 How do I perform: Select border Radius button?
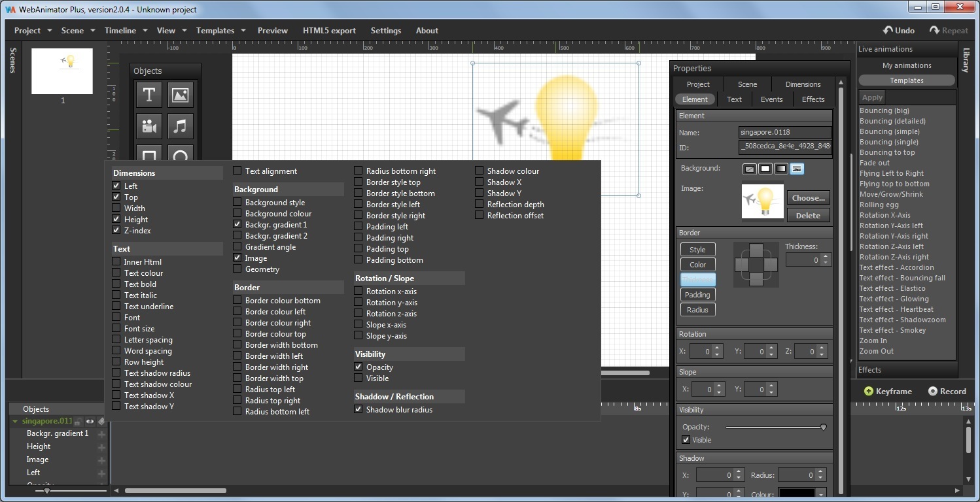(697, 310)
